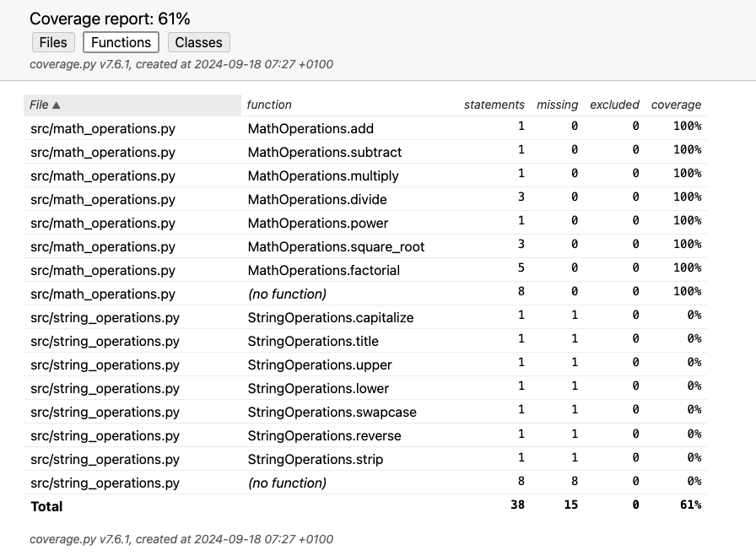This screenshot has height=556, width=756.
Task: Sort by missing column header
Action: point(557,105)
